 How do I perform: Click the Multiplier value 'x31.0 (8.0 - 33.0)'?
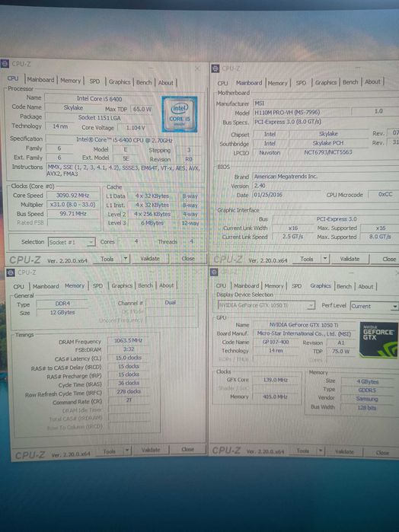(x=72, y=205)
